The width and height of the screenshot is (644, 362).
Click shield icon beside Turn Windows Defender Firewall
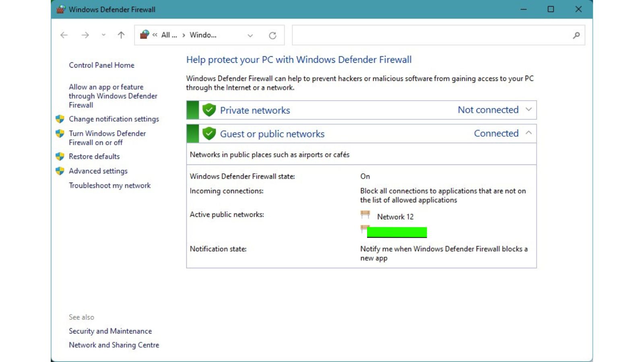(x=60, y=134)
